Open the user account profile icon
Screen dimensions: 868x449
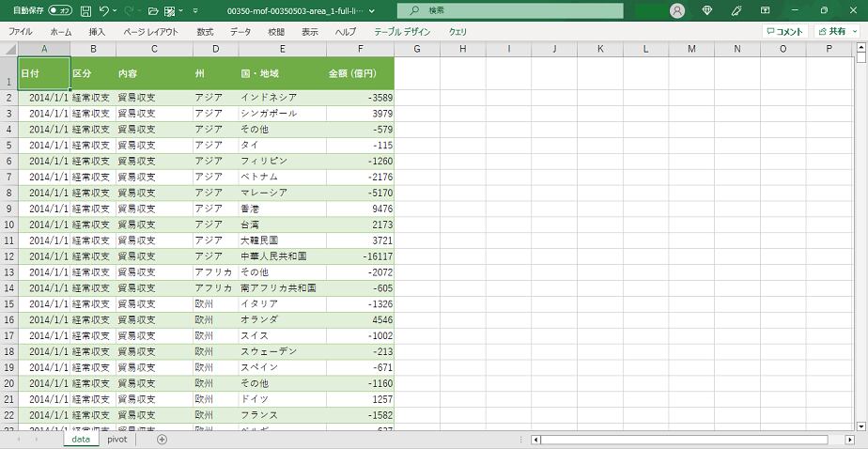[x=677, y=10]
